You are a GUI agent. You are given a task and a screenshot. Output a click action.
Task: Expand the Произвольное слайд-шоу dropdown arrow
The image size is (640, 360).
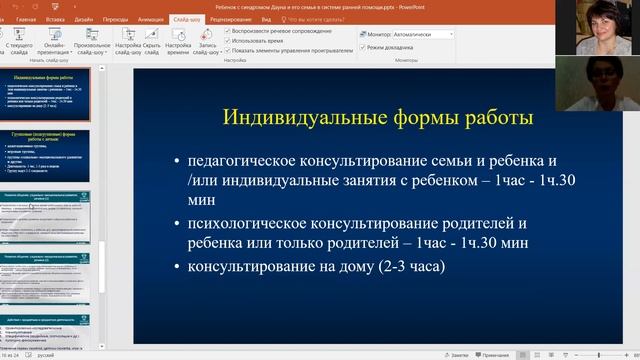tap(106, 53)
